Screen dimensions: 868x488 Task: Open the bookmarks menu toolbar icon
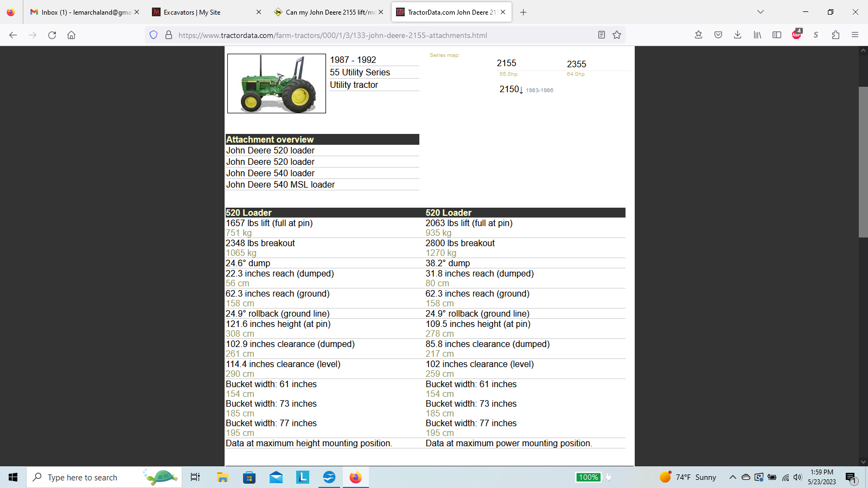(699, 35)
